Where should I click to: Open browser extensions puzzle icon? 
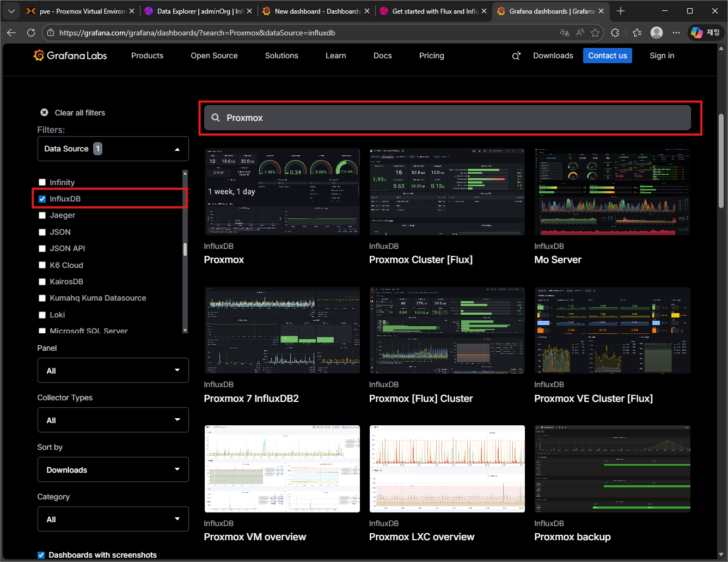615,33
